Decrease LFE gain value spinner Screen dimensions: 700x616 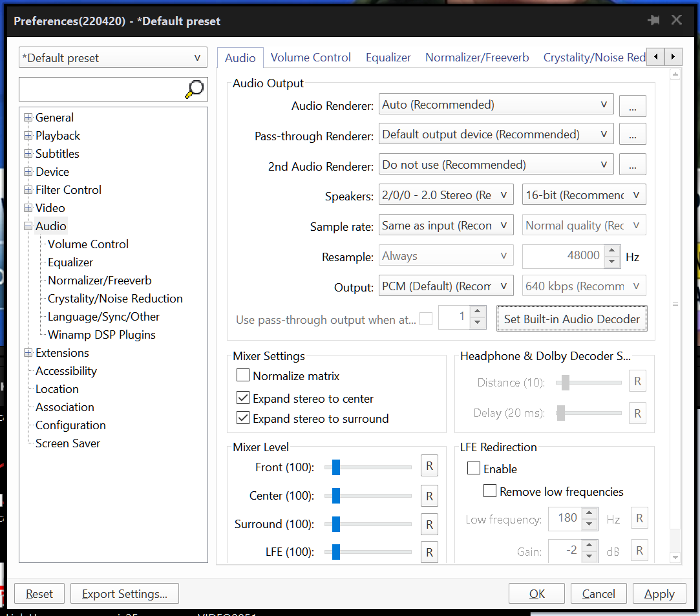tap(589, 556)
